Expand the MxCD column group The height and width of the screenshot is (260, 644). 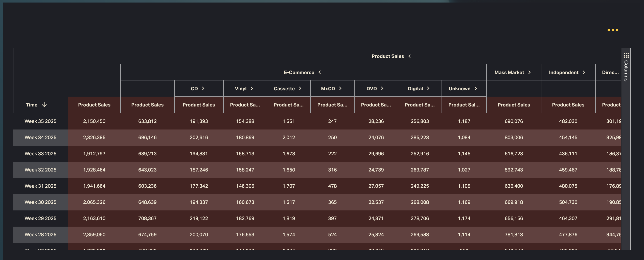(x=340, y=89)
